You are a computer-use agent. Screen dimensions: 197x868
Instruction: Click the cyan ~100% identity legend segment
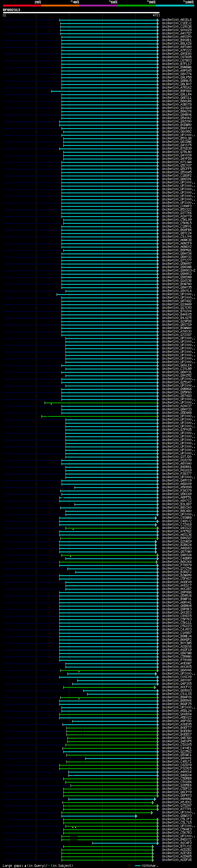[x=175, y=6]
